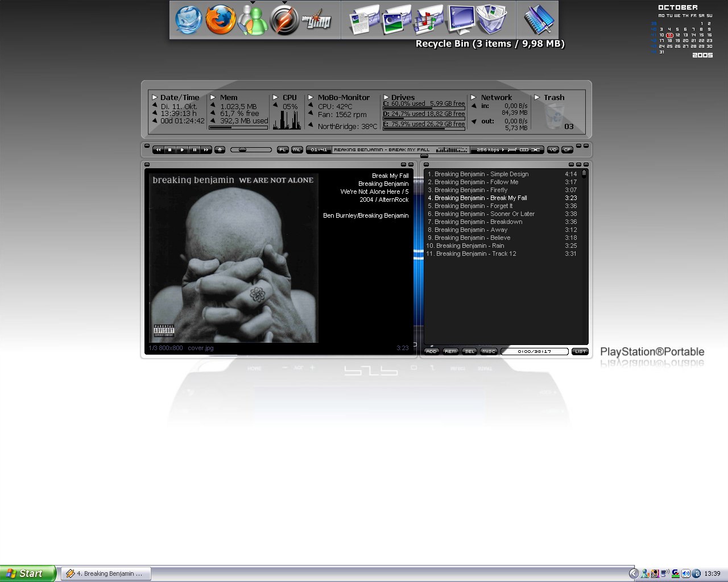The image size is (728, 582).
Task: Click the playlist total time field
Action: (535, 351)
